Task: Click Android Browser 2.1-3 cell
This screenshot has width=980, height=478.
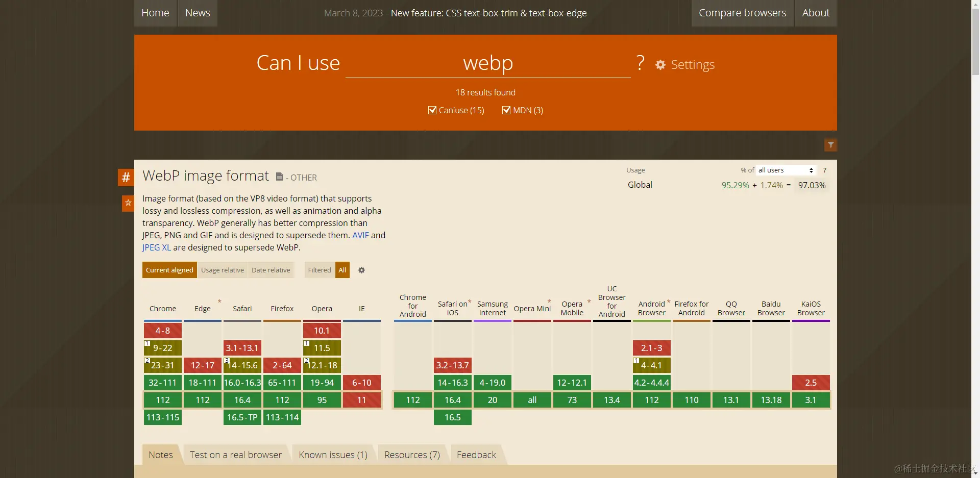Action: (x=652, y=348)
